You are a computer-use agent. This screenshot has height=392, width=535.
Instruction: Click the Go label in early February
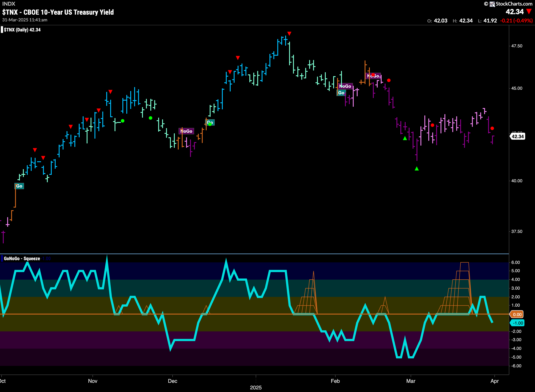[x=341, y=93]
